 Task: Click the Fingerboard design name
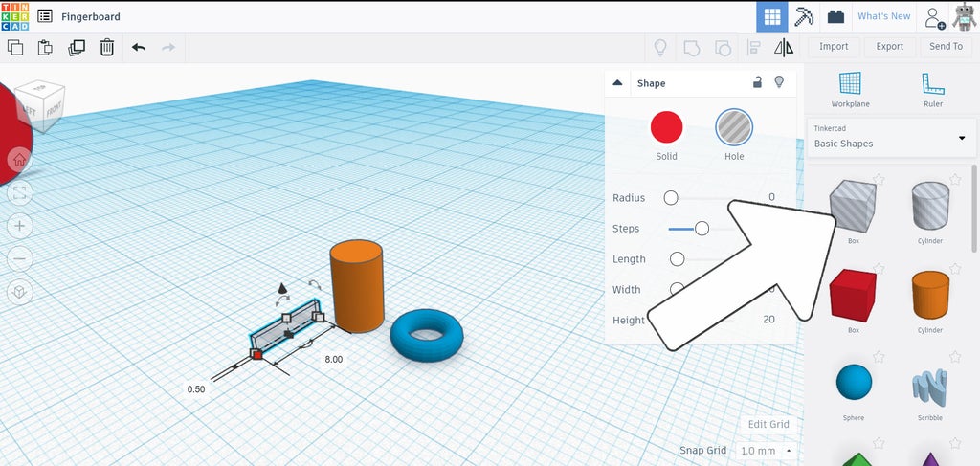tap(91, 17)
